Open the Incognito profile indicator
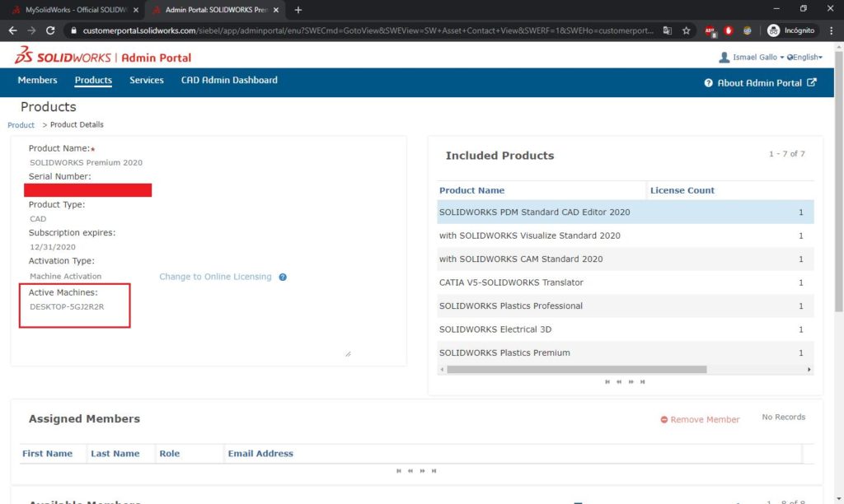Image resolution: width=844 pixels, height=504 pixels. (790, 30)
